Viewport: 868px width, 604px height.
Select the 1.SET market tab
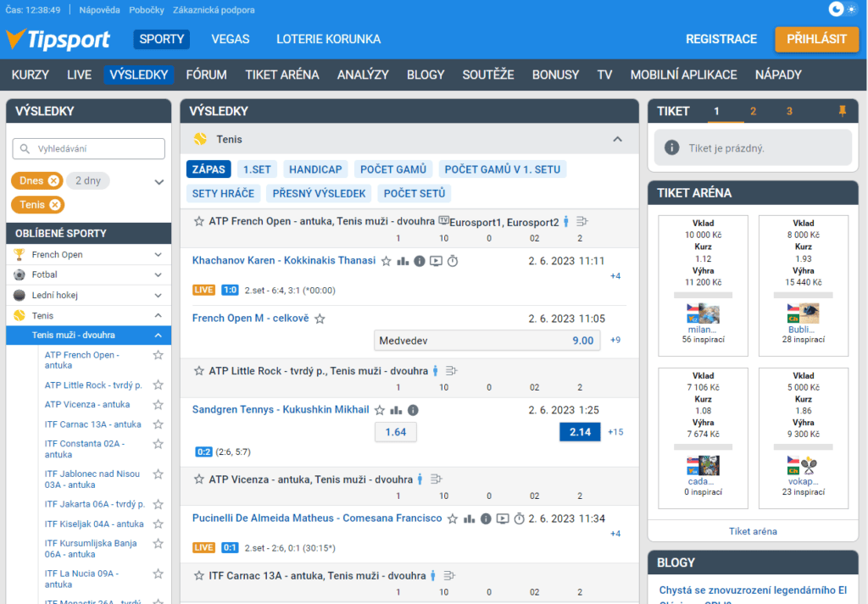pyautogui.click(x=258, y=169)
